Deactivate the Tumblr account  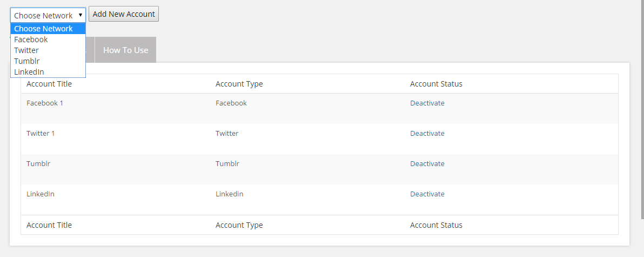point(427,163)
